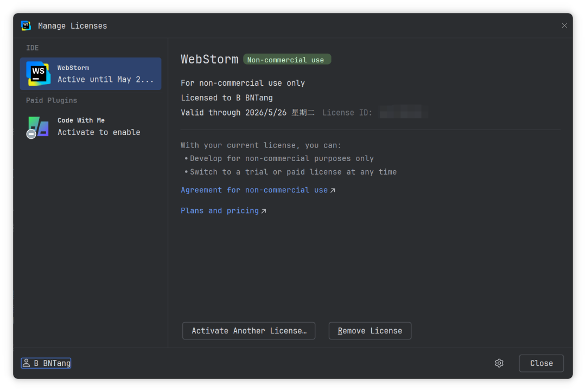
Task: Select the "Active until May 2..." license entry
Action: (x=106, y=79)
